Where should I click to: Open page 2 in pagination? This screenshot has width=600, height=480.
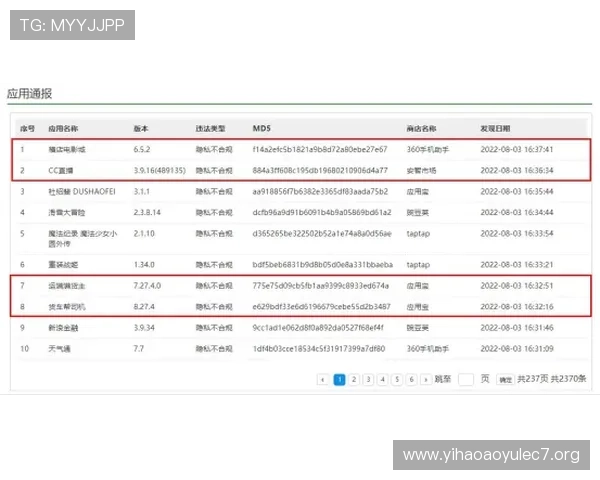click(x=354, y=379)
